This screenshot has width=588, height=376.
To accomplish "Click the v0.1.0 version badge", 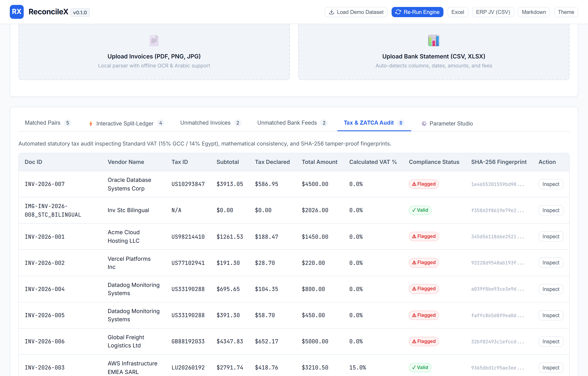I will 80,12.
